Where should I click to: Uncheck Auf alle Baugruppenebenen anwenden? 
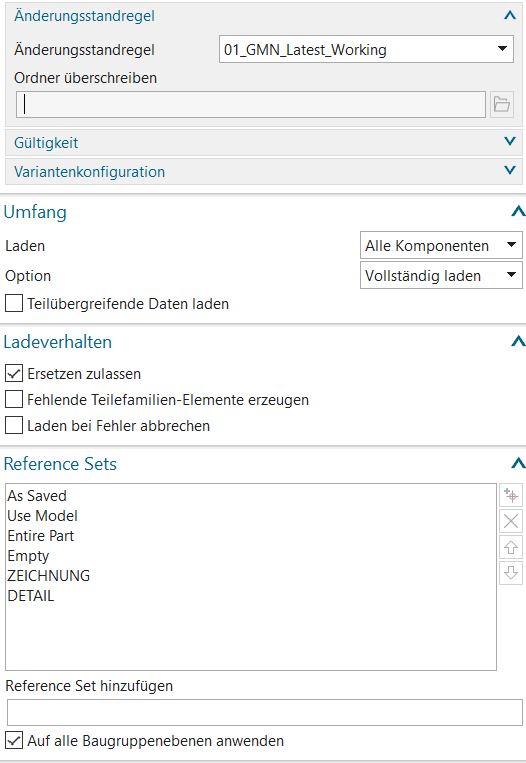(x=14, y=741)
